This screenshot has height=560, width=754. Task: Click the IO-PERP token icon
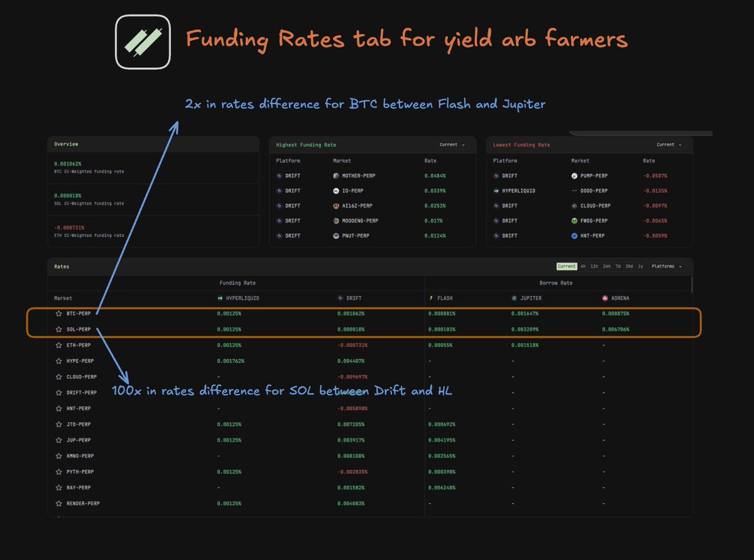pos(337,191)
